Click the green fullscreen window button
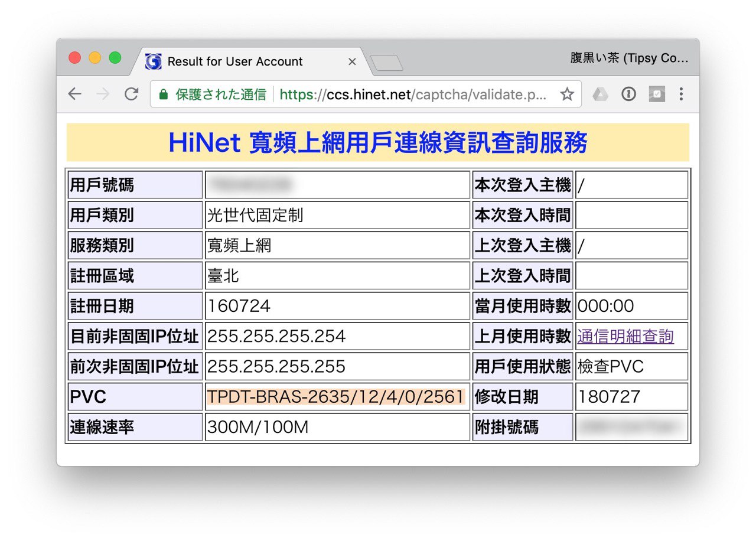The width and height of the screenshot is (756, 541). (115, 58)
